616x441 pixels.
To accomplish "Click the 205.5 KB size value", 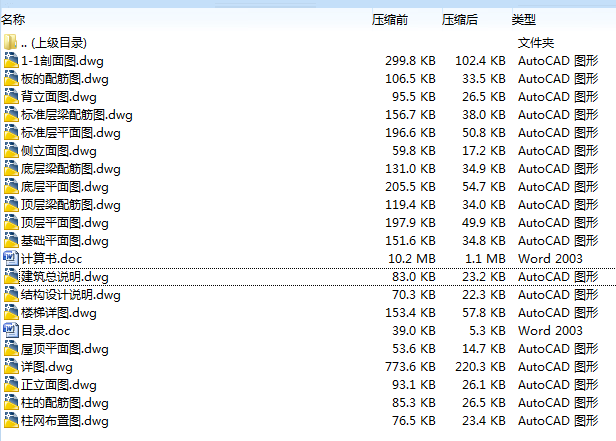I will click(410, 187).
